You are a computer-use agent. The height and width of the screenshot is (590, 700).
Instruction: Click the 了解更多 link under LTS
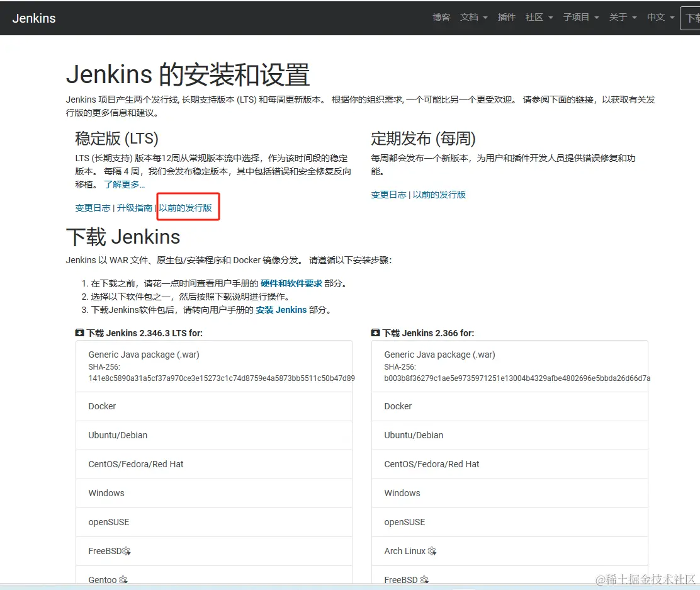pyautogui.click(x=124, y=184)
